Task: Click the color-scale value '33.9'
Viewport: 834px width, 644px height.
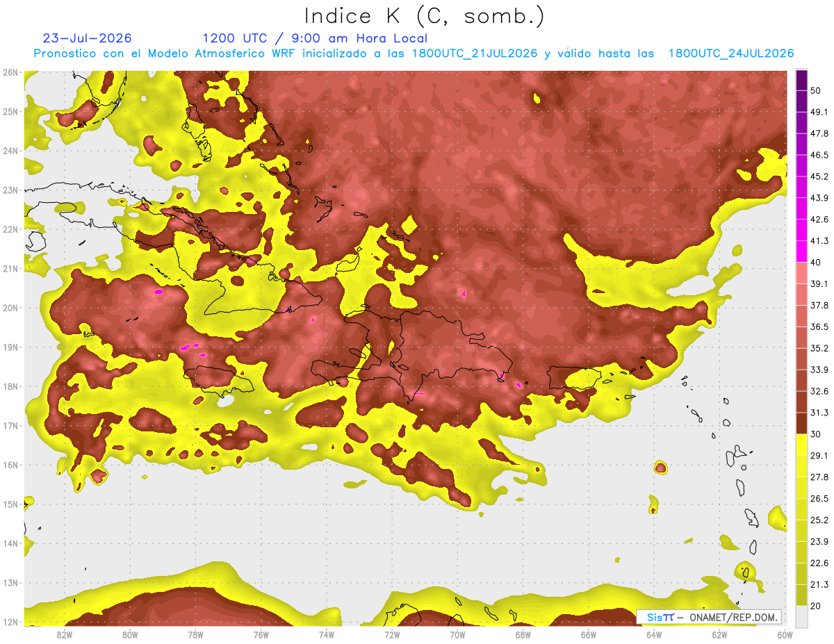Action: coord(819,370)
